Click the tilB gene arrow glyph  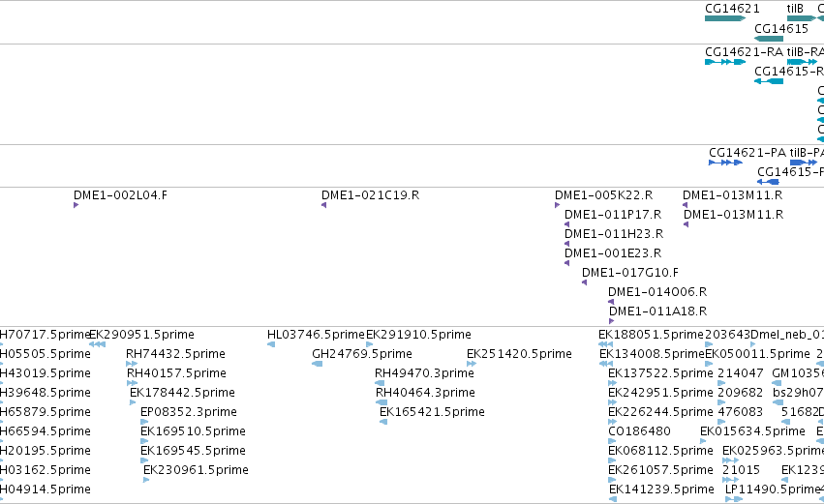pos(802,18)
